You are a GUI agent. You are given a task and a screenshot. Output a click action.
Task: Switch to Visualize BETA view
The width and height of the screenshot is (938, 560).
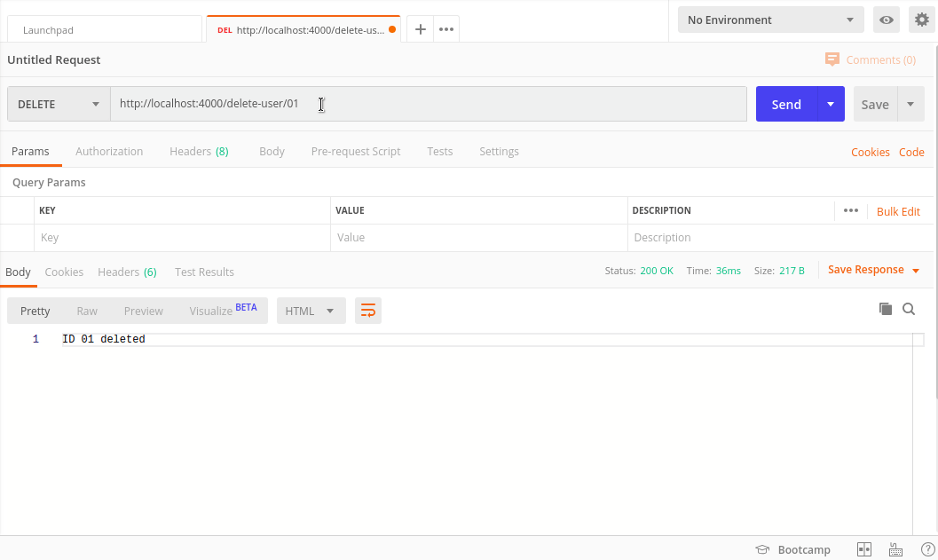point(223,311)
